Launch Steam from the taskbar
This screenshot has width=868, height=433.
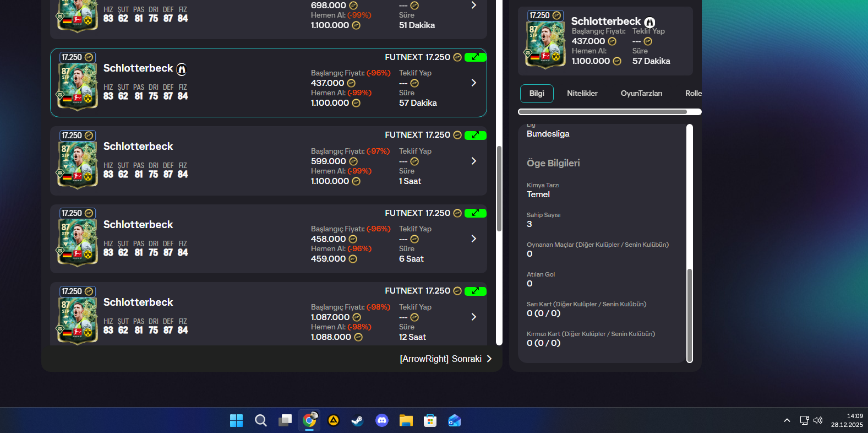pyautogui.click(x=357, y=421)
